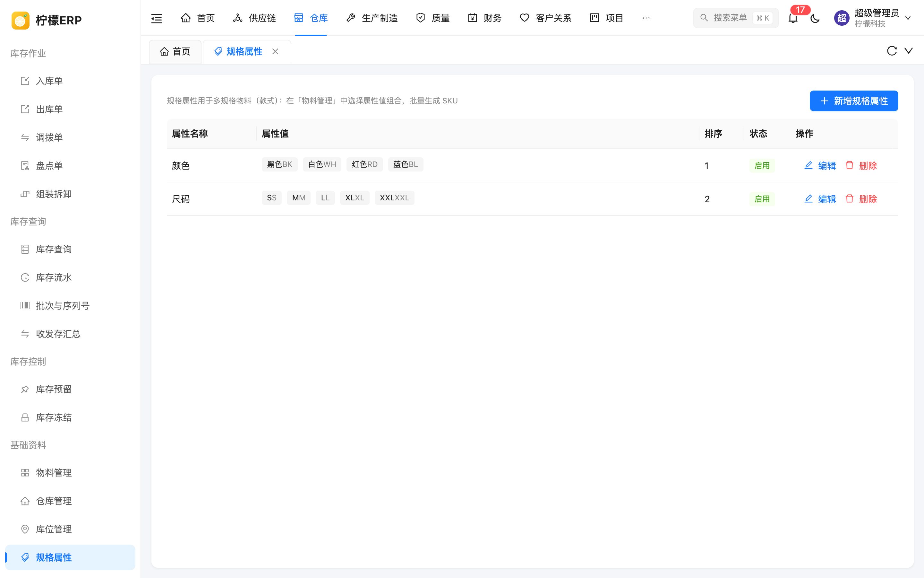Viewport: 924px width, 578px height.
Task: Open 库存预留 in the sidebar
Action: point(70,389)
